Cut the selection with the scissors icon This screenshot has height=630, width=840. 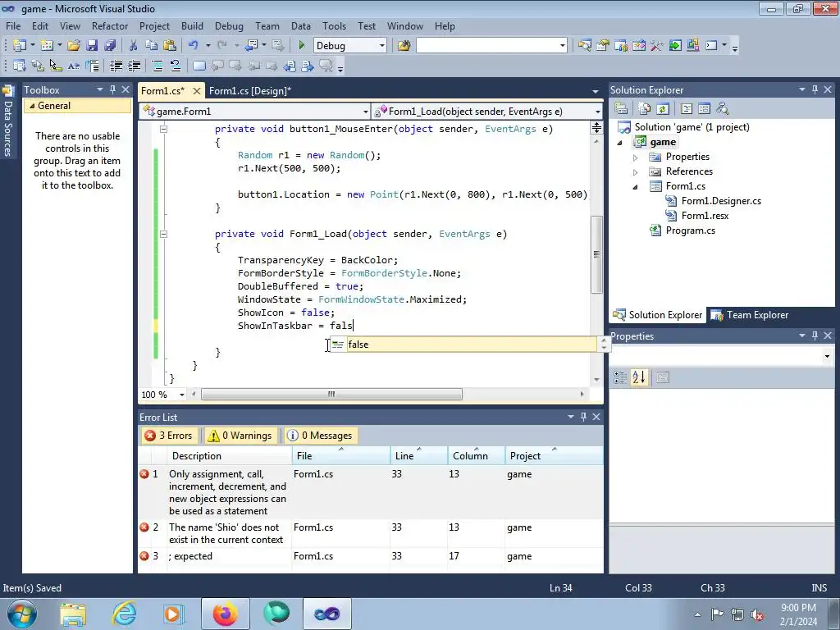[134, 46]
